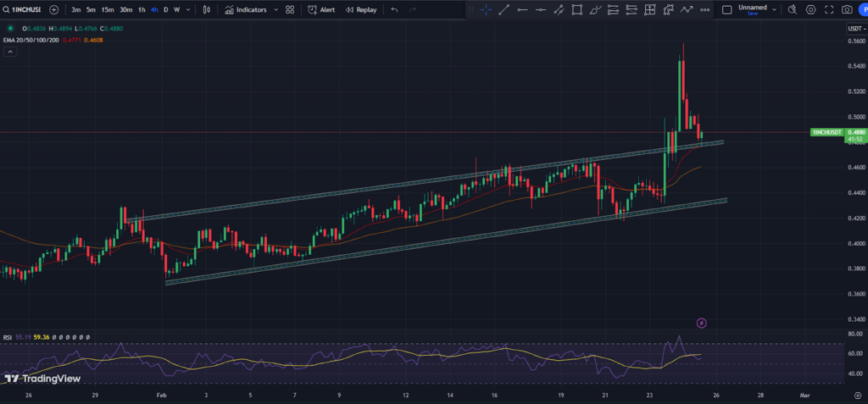Open time axis settings gear icon

tap(857, 396)
